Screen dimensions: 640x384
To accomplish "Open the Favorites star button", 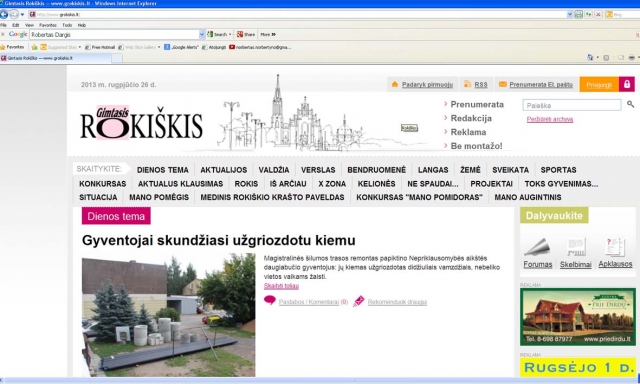I will [13, 47].
